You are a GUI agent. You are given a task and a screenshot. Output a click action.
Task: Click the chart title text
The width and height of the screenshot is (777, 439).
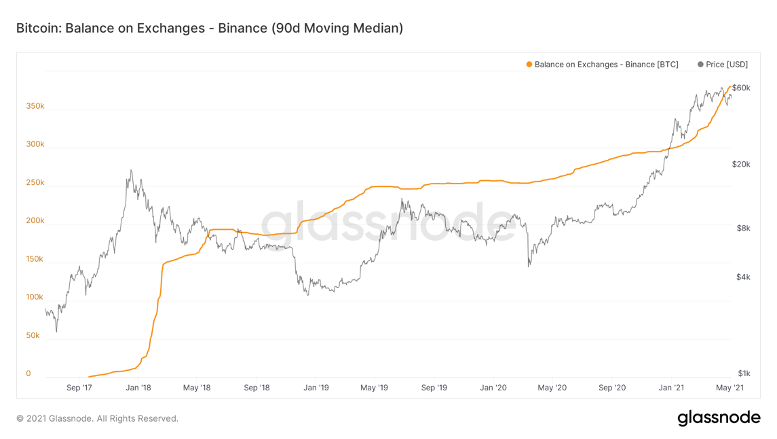[210, 29]
